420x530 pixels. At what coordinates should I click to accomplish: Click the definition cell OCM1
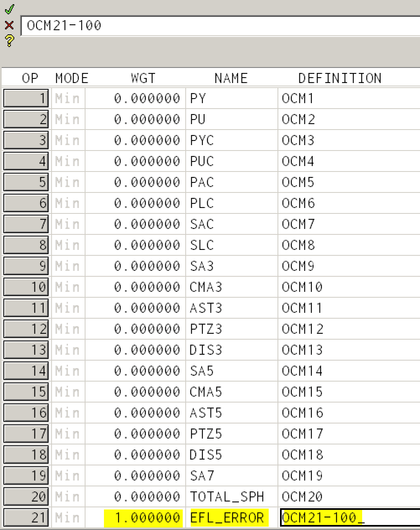coord(349,98)
